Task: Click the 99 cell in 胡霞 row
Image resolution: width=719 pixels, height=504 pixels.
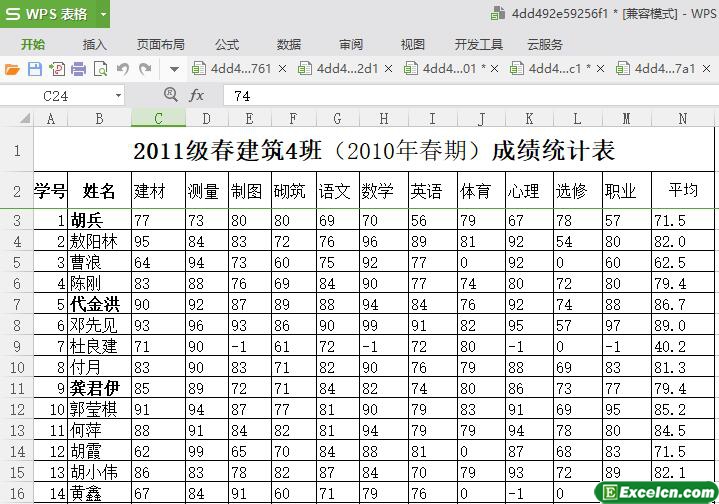Action: coord(207,451)
